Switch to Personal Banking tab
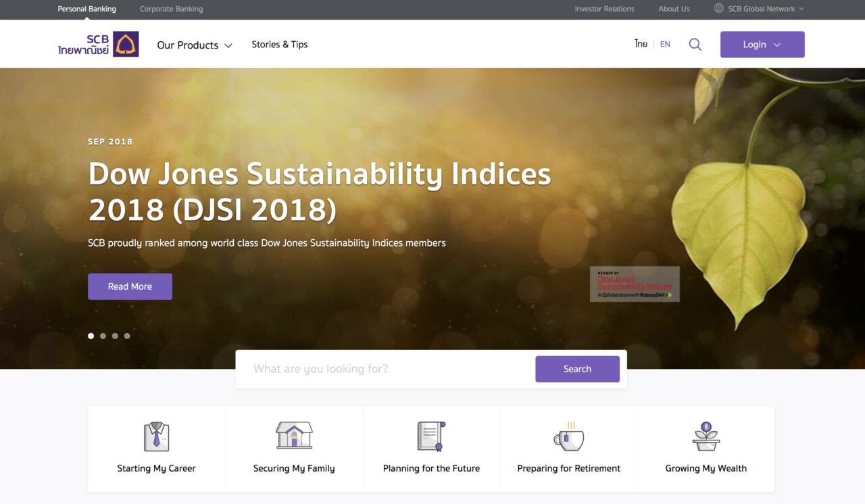Image resolution: width=865 pixels, height=504 pixels. tap(86, 9)
